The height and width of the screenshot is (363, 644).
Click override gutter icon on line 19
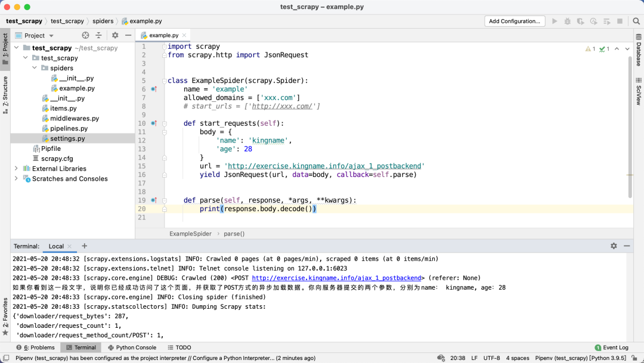point(154,200)
